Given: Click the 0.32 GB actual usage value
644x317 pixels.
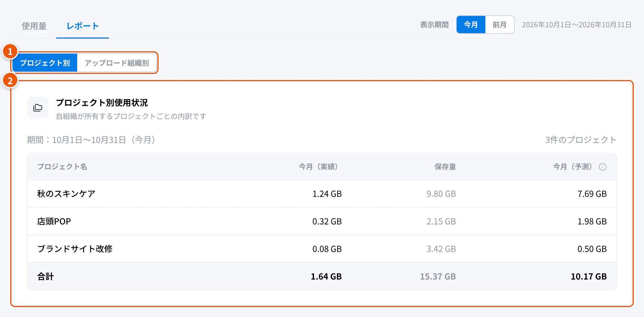Looking at the screenshot, I should click(327, 221).
